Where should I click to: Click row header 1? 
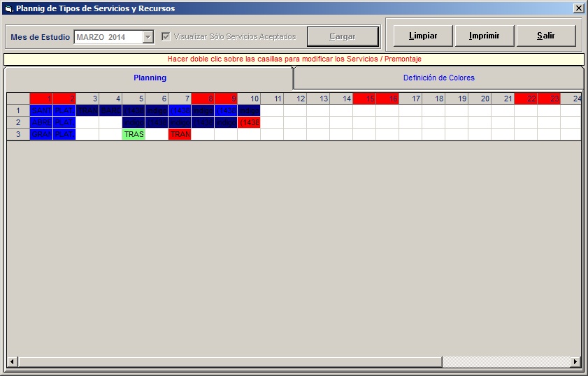(18, 110)
